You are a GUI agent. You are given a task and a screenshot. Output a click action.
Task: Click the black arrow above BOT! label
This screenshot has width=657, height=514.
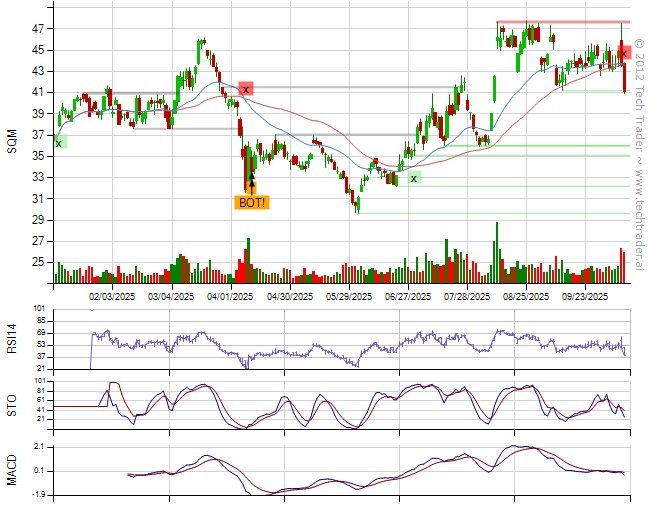(251, 183)
